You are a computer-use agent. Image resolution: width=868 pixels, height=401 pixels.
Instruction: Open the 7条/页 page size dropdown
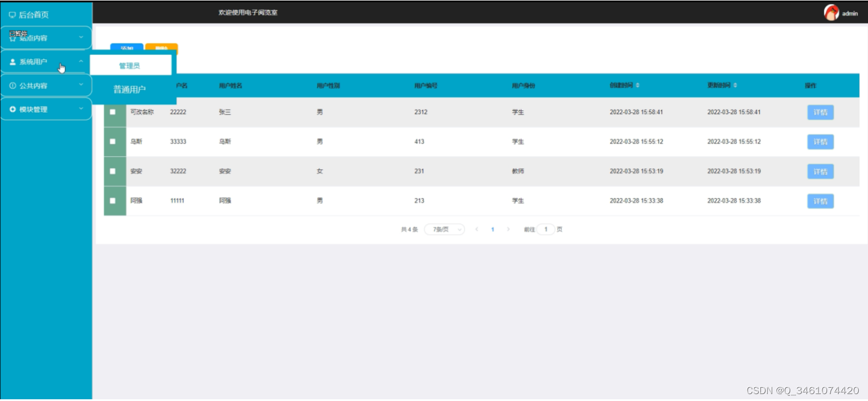pyautogui.click(x=444, y=229)
